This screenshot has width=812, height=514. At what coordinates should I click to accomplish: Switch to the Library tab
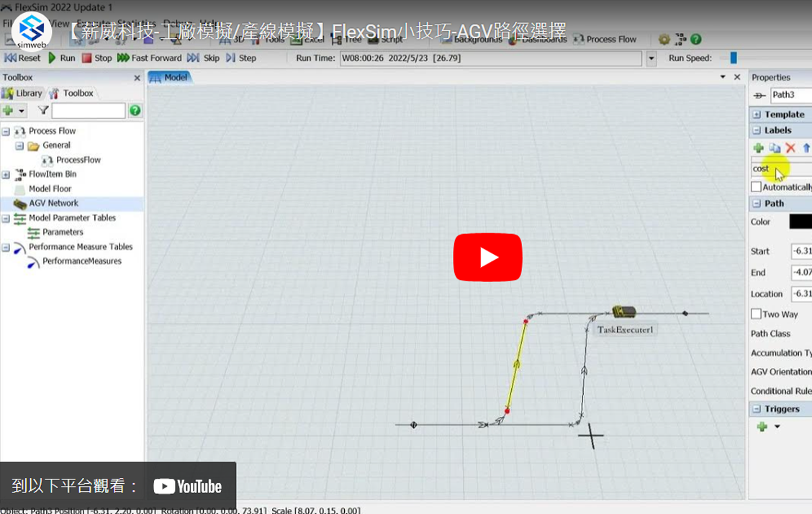point(22,93)
